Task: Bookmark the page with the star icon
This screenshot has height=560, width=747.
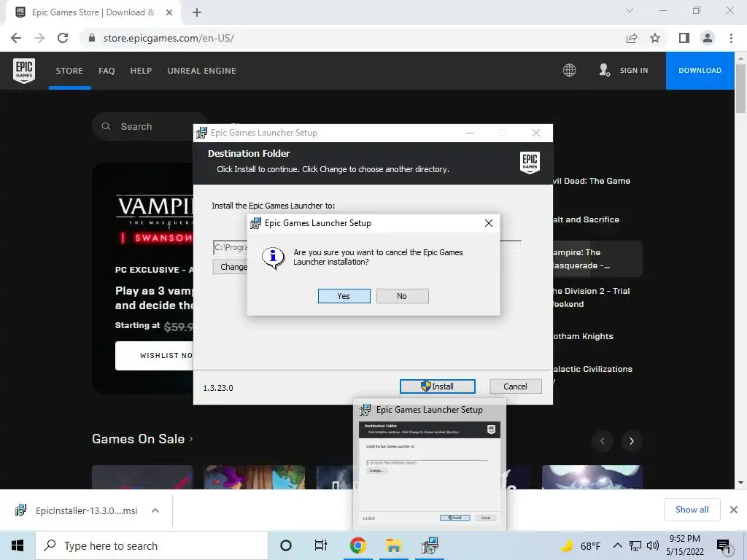Action: pyautogui.click(x=655, y=38)
